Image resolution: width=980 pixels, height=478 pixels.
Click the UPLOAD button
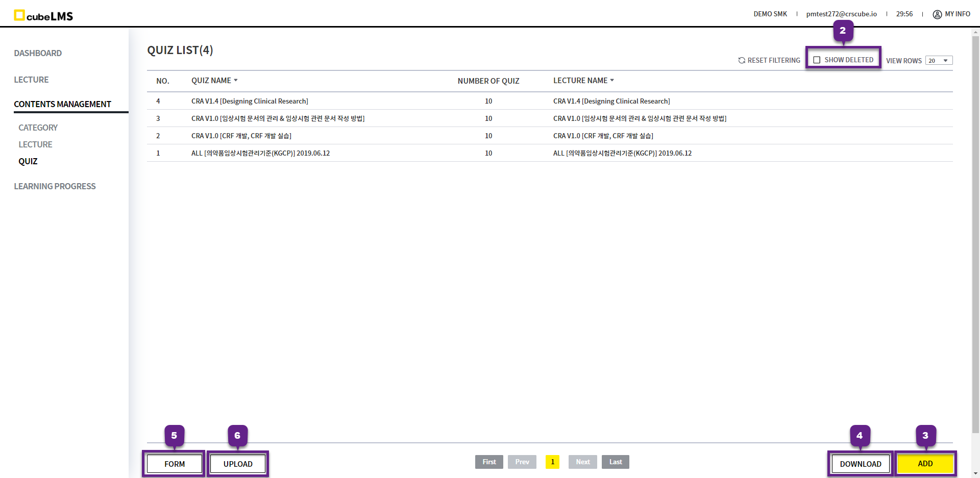pyautogui.click(x=238, y=464)
